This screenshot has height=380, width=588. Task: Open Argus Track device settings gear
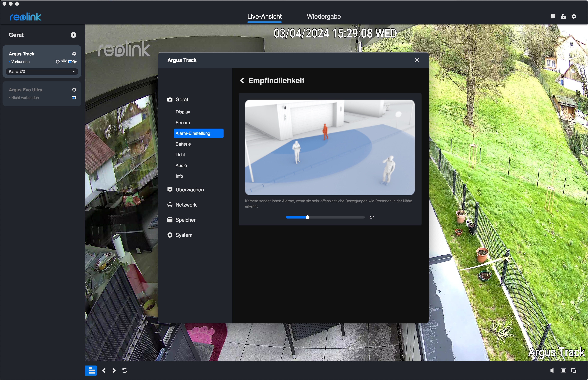click(74, 54)
